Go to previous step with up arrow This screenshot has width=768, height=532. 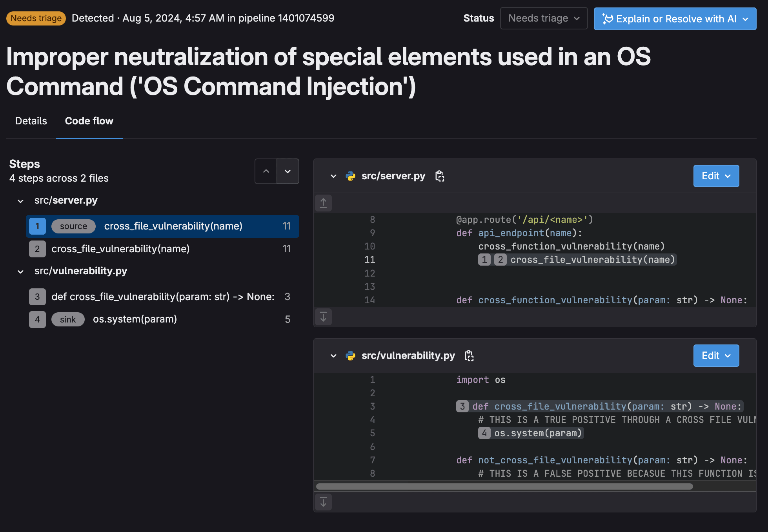pos(266,171)
